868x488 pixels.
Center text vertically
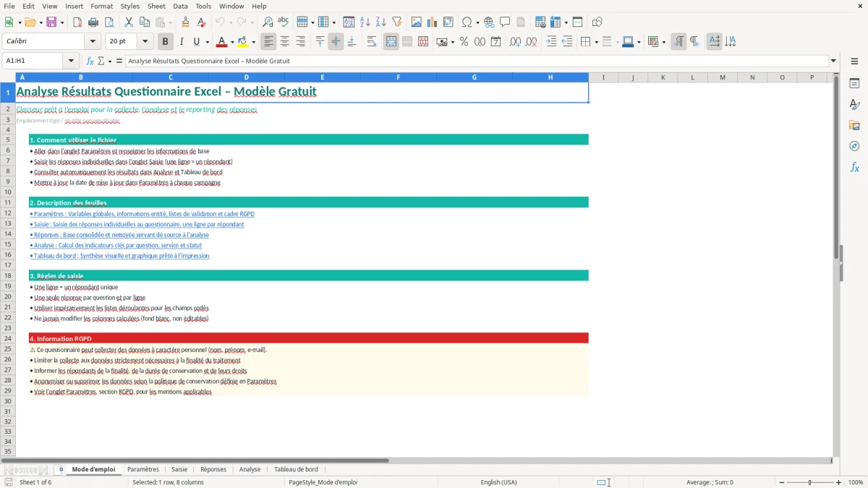336,42
